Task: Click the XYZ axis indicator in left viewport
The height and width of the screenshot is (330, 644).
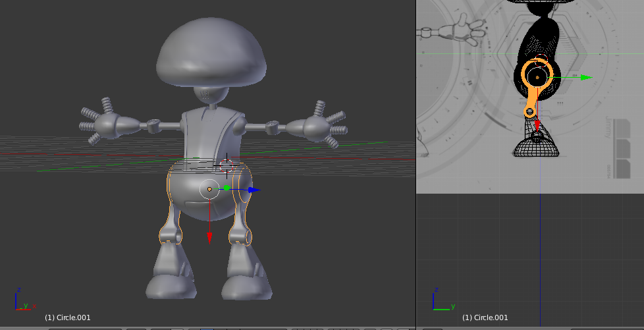Action: 24,299
